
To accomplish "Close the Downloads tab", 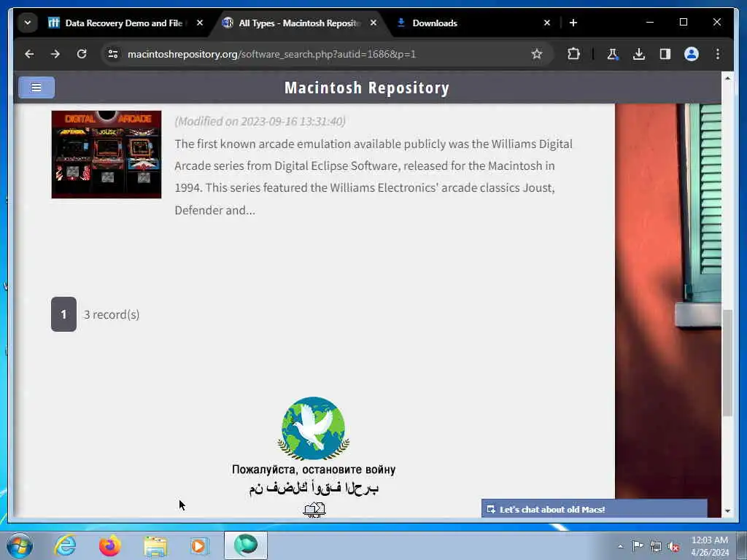I will 547,23.
